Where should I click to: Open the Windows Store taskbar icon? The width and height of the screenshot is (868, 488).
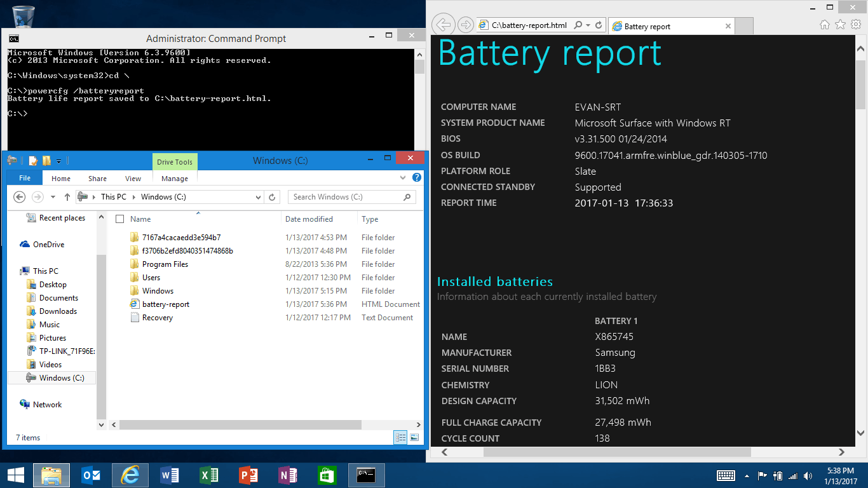click(327, 475)
